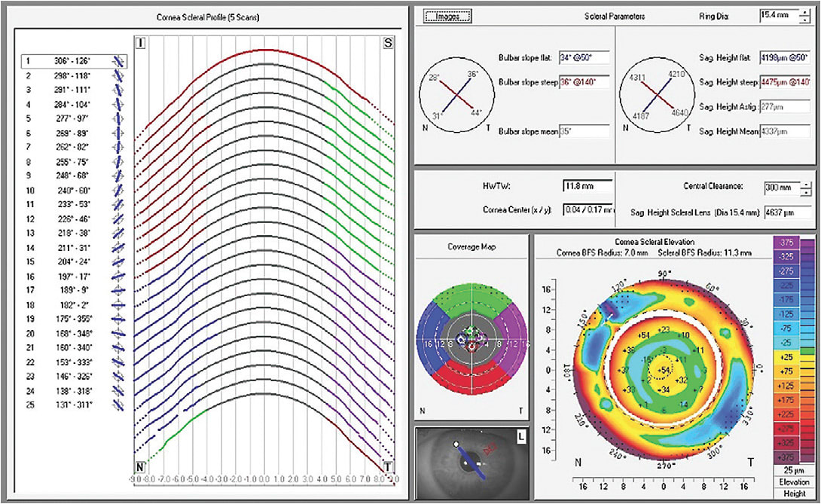Viewport: 821px width, 504px height.
Task: Select scan row 22 with angles 153°-333°
Action: click(x=74, y=362)
